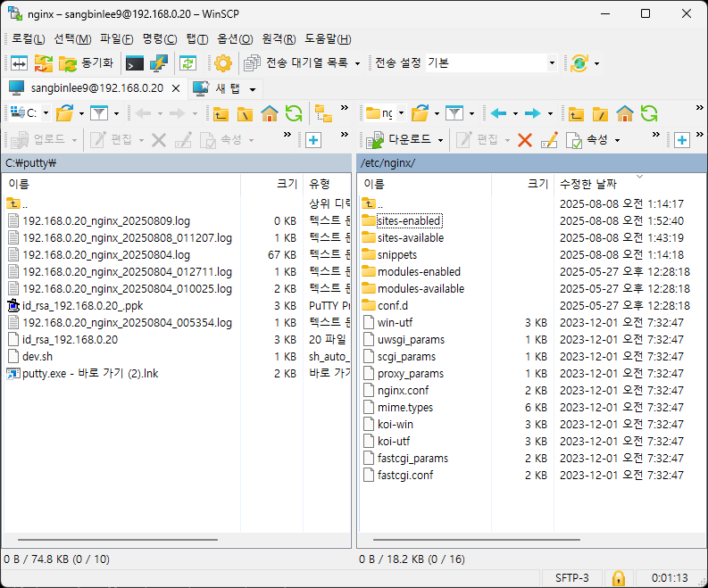Open the 탭(T) menu
The image size is (708, 588).
[x=197, y=39]
